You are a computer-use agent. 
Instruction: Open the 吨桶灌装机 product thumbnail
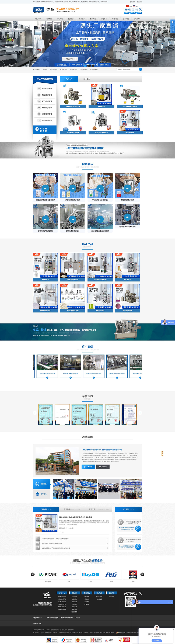point(101,95)
